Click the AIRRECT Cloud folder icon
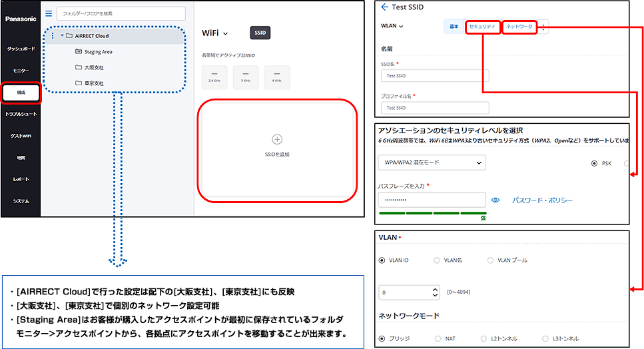The image size is (644, 349). [x=69, y=36]
